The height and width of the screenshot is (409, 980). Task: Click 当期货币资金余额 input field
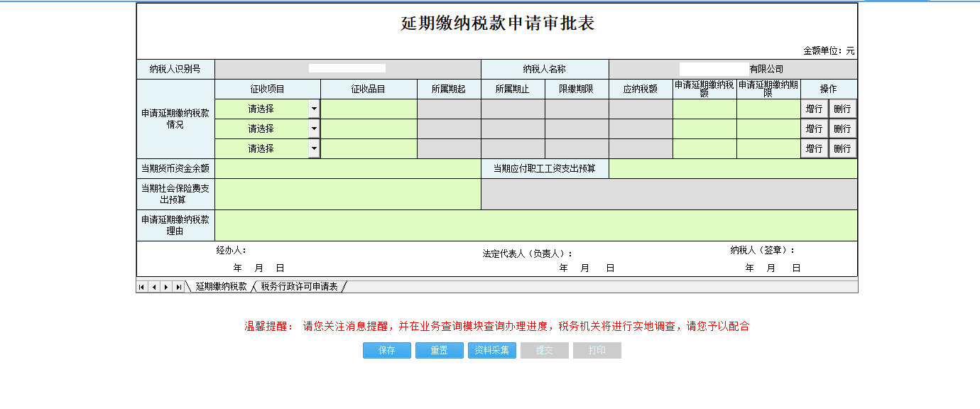point(348,169)
